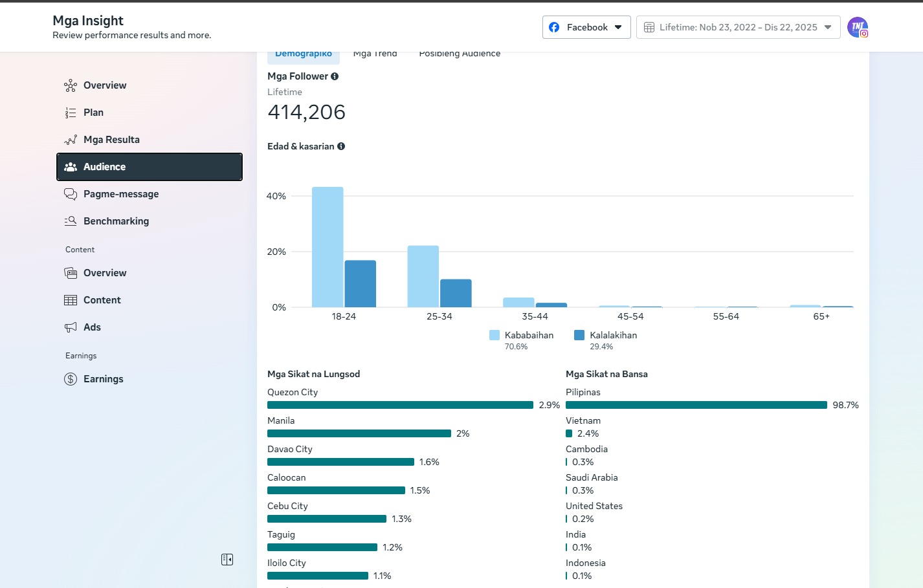Viewport: 923px width, 588px height.
Task: Switch to the Posibleng Audience tab
Action: click(460, 54)
